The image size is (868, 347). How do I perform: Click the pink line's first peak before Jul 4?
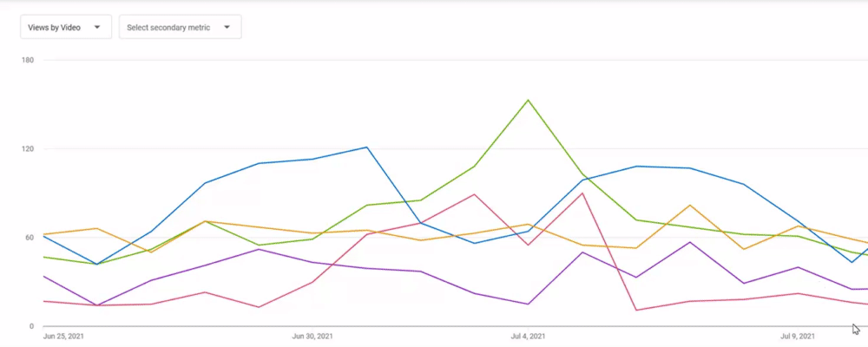click(x=474, y=194)
